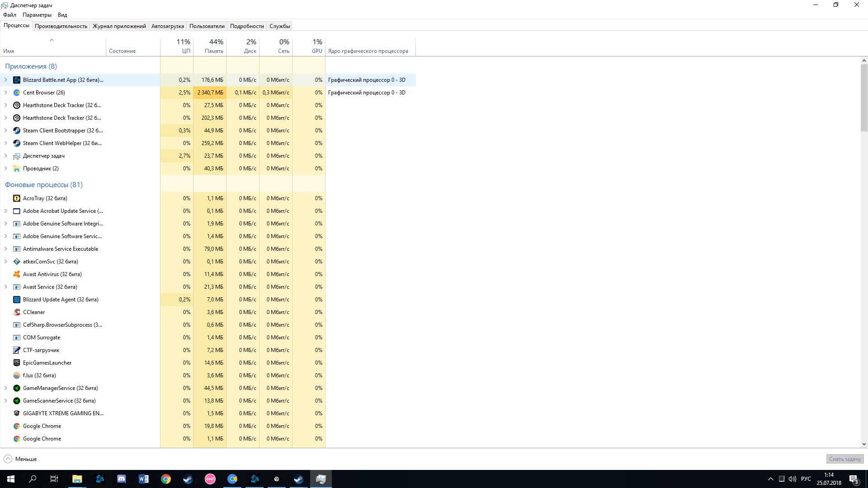
Task: Click the CCleaner process icon
Action: [17, 312]
